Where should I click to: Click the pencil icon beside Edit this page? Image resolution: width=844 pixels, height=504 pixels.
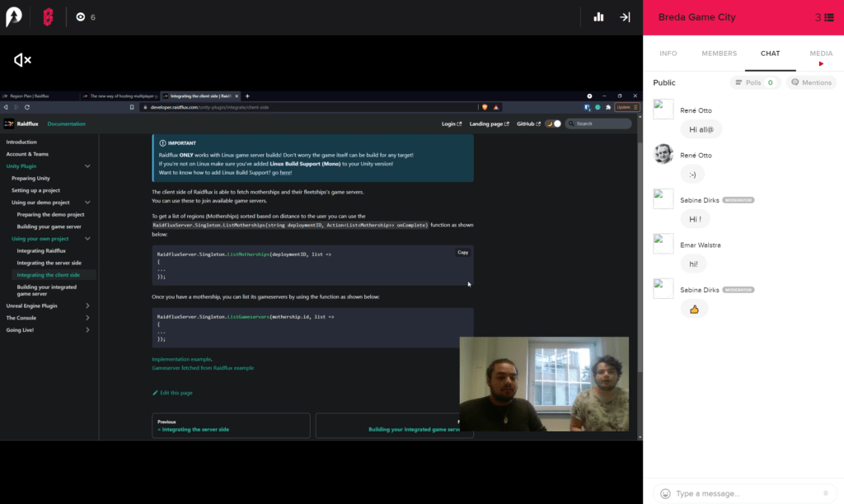[155, 393]
